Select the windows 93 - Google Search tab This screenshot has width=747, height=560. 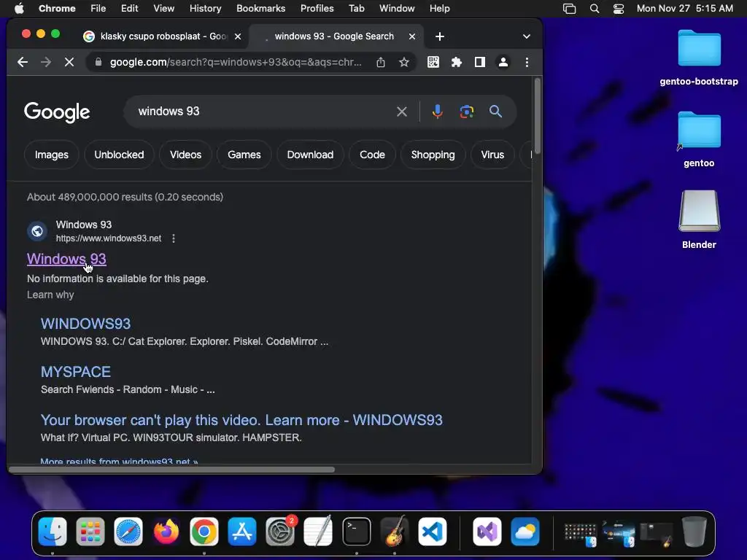click(333, 36)
